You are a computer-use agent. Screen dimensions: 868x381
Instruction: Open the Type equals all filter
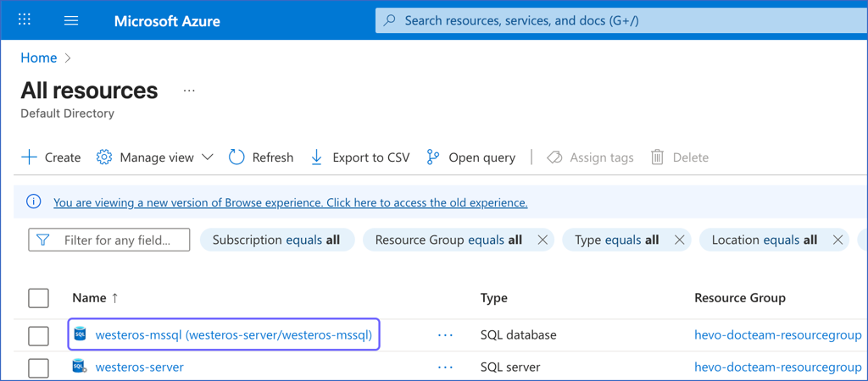tap(617, 240)
